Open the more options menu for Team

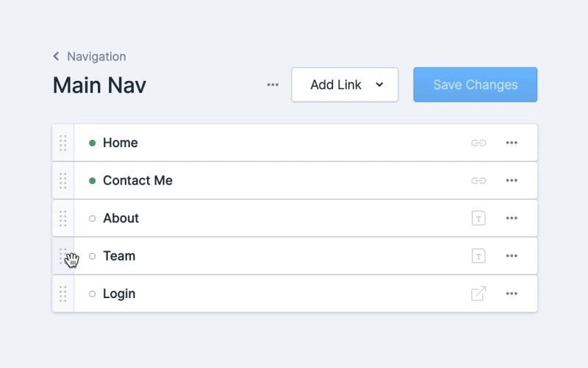coord(512,256)
